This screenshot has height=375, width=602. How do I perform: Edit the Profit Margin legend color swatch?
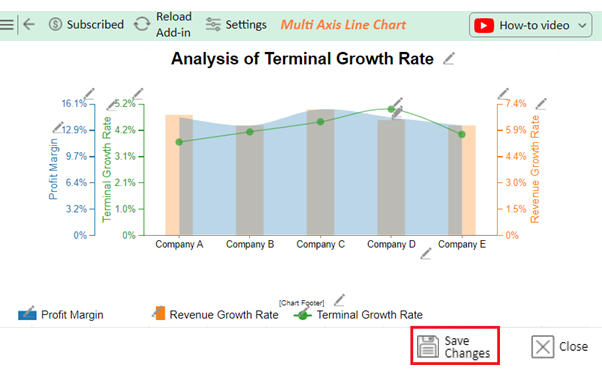27,314
